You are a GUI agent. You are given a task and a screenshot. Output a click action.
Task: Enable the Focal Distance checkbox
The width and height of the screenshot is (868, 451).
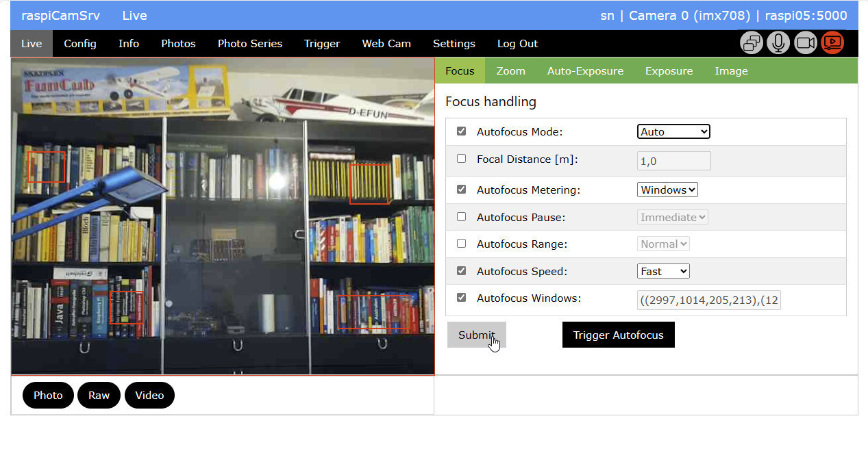tap(461, 159)
